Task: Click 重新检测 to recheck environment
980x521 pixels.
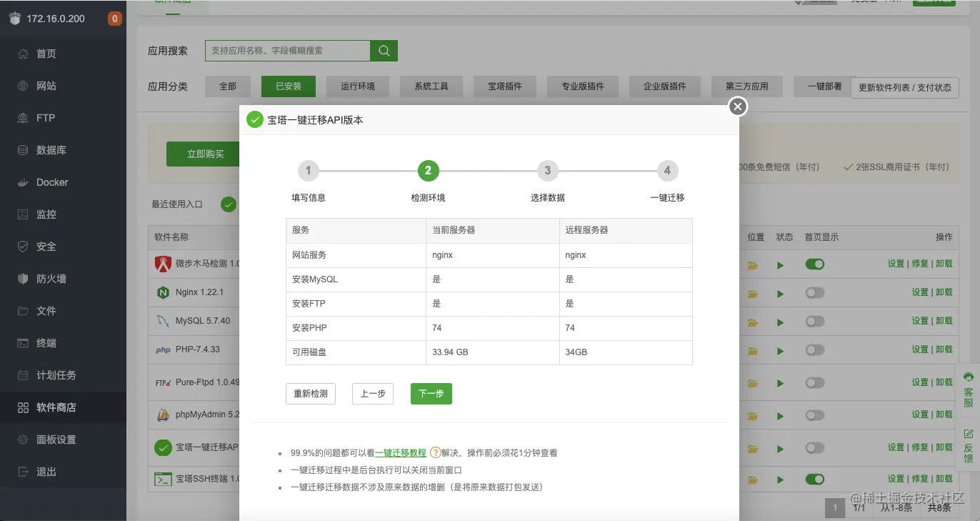Action: tap(311, 394)
